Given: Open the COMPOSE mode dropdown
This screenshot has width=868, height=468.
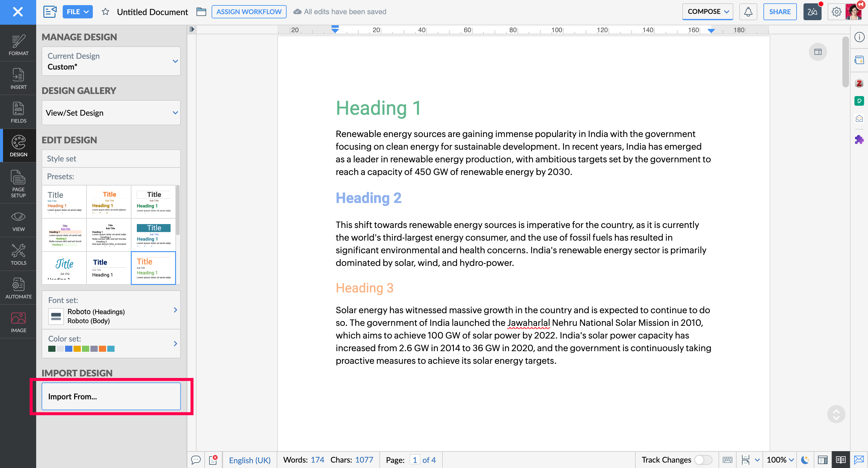Looking at the screenshot, I should 707,12.
